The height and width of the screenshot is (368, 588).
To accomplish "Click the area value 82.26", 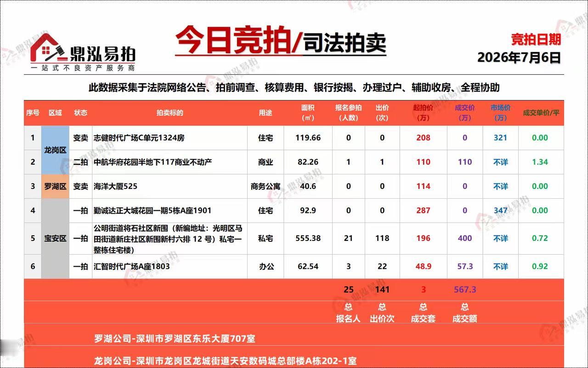I will tap(308, 162).
